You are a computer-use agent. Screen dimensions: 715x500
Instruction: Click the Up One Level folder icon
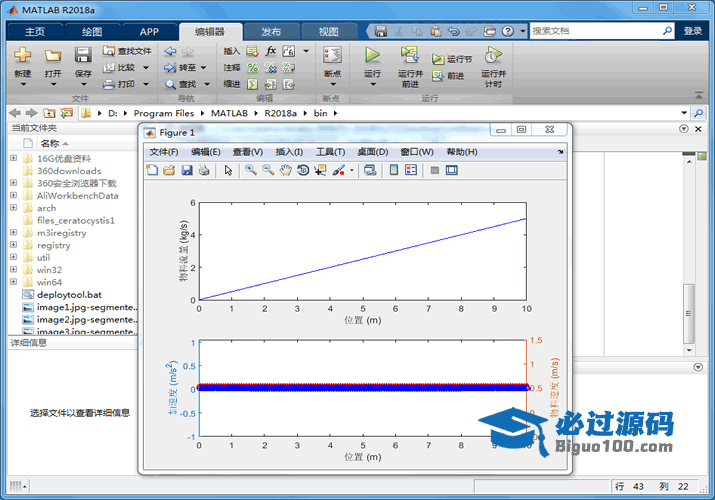pyautogui.click(x=49, y=113)
